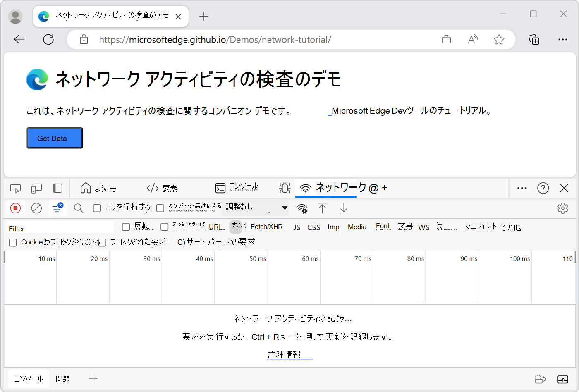Enable the ログを保持する checkbox
Image resolution: width=579 pixels, height=392 pixels.
(98, 208)
